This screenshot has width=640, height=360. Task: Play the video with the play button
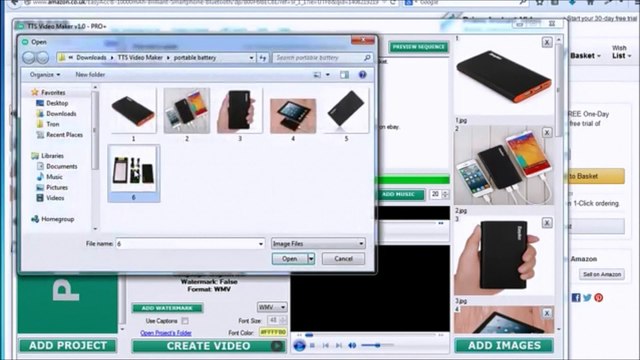coord(299,346)
